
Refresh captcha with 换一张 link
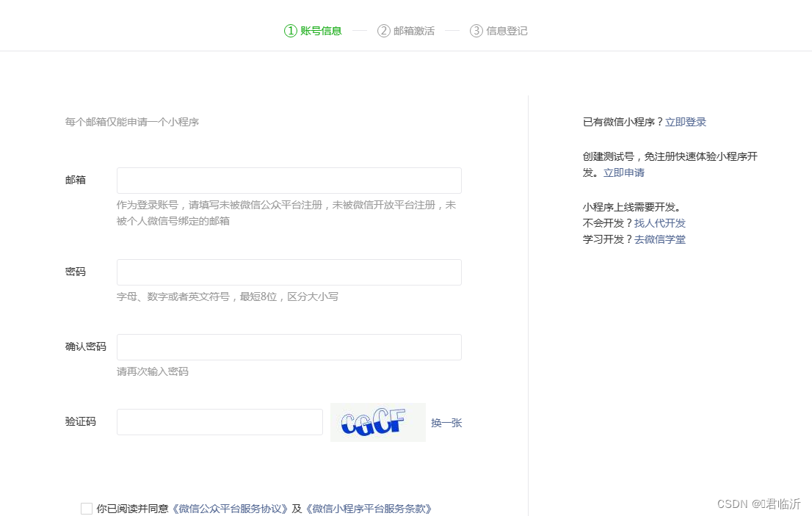pyautogui.click(x=446, y=423)
